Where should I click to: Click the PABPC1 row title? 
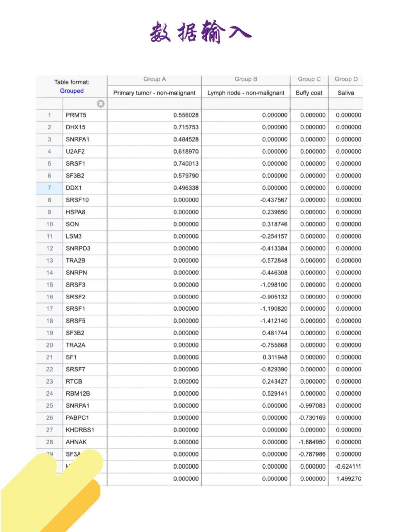pos(77,418)
